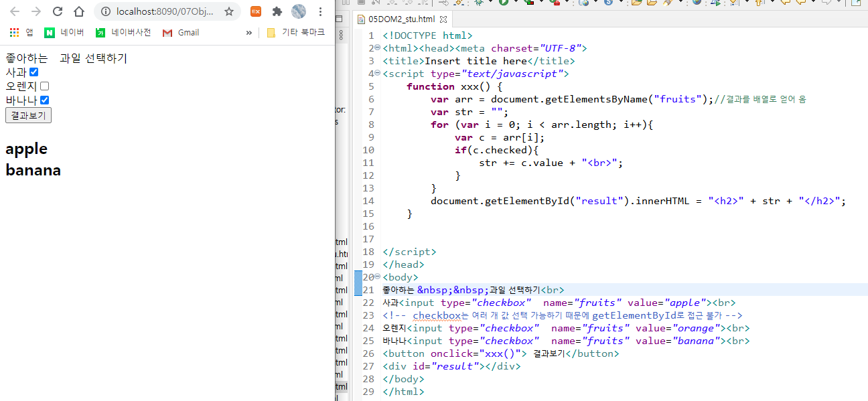Open the 네이버 bookmark

tap(64, 32)
